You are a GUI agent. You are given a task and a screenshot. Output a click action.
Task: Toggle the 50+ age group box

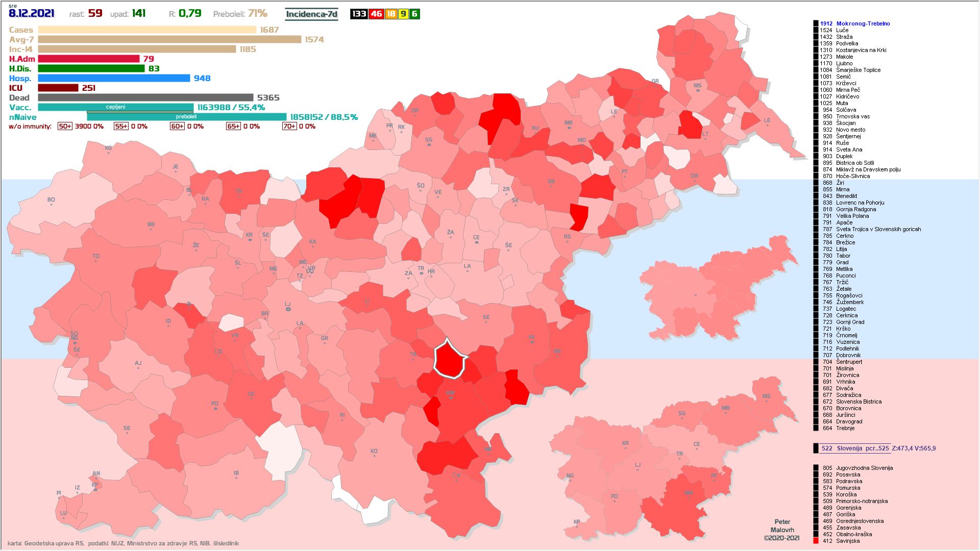pyautogui.click(x=65, y=127)
